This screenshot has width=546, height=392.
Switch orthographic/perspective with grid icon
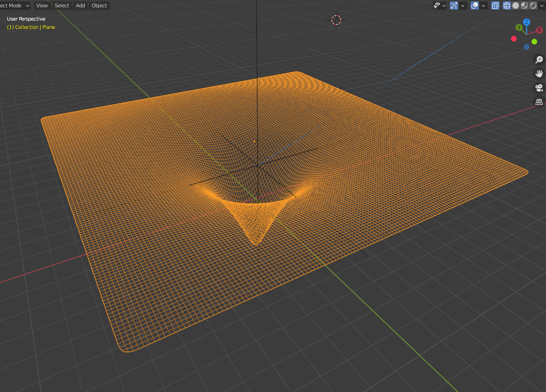[539, 102]
